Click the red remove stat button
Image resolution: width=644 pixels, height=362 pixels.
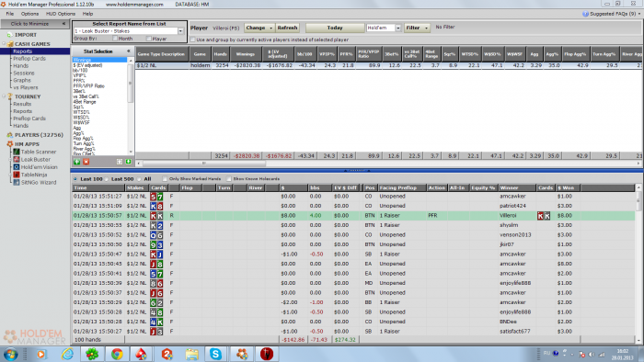click(86, 162)
